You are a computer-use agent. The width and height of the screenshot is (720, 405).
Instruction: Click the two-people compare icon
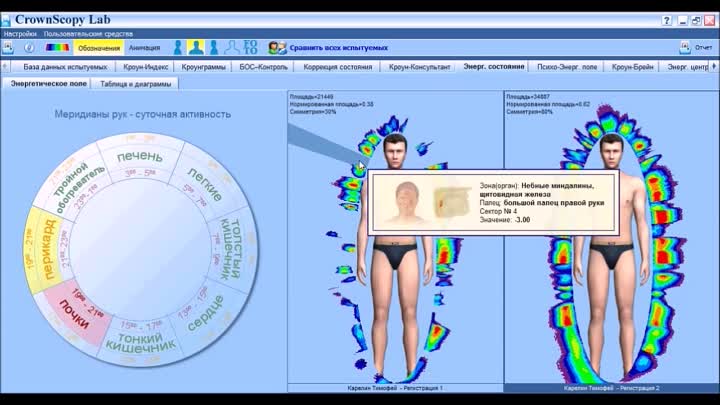point(277,48)
